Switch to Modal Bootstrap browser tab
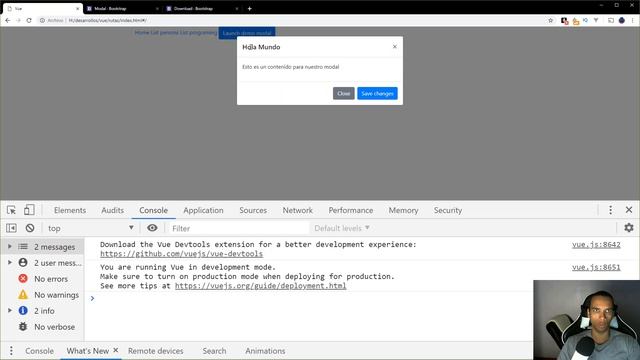The width and height of the screenshot is (640, 360). tap(122, 8)
